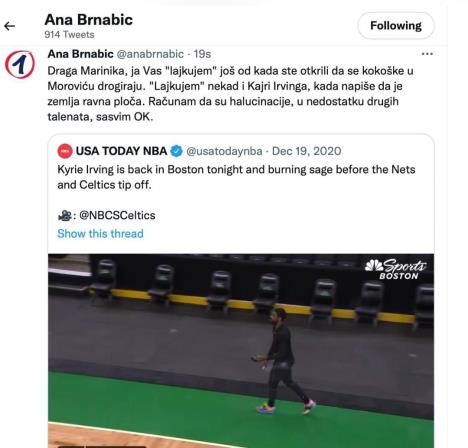Open Ana Brnabic's profile avatar

click(20, 65)
